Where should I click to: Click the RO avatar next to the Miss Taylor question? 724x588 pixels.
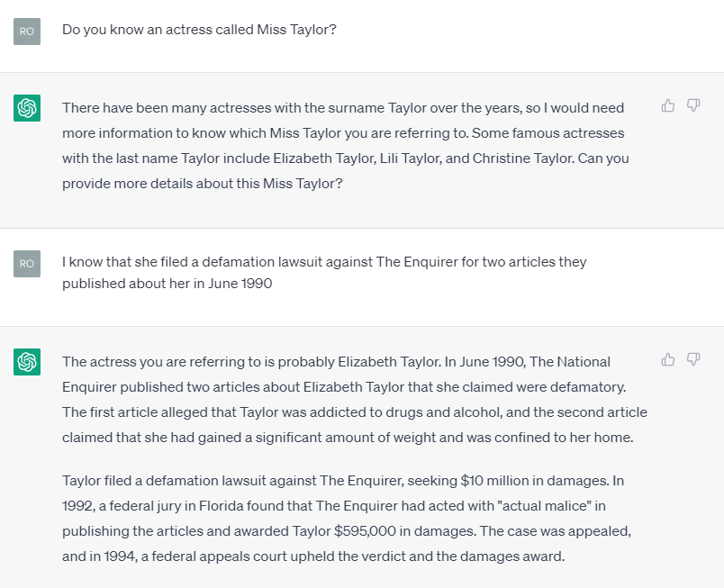tap(27, 32)
